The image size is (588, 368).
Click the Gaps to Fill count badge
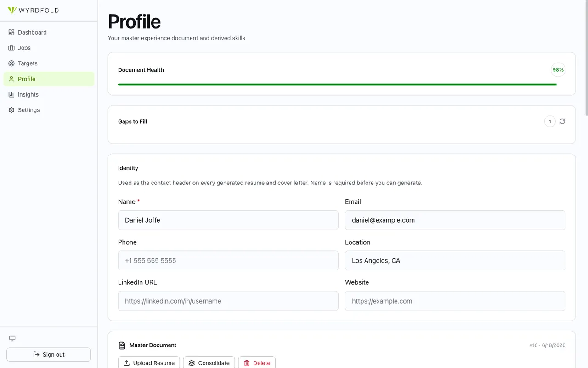tap(550, 121)
